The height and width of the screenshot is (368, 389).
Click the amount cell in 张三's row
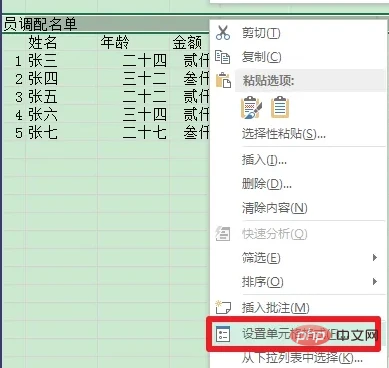point(190,60)
